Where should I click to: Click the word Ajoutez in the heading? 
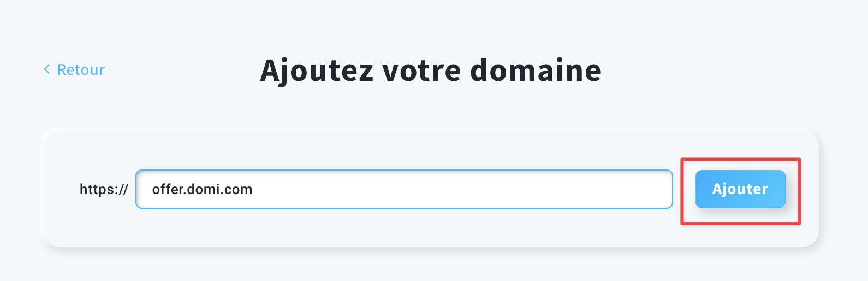click(317, 71)
